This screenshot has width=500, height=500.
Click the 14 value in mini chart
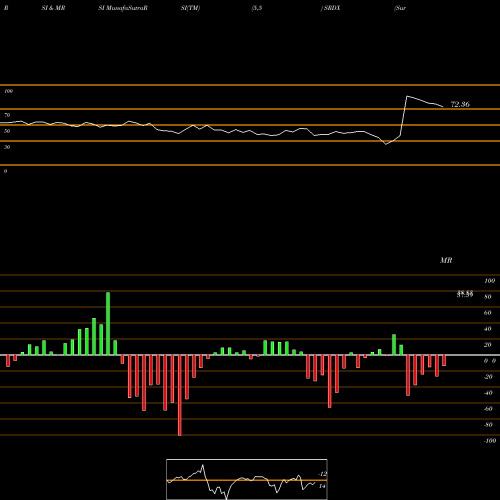(x=322, y=486)
